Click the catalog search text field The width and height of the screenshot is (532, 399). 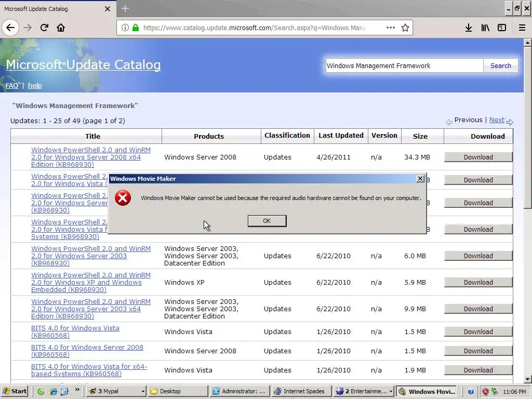coord(404,66)
